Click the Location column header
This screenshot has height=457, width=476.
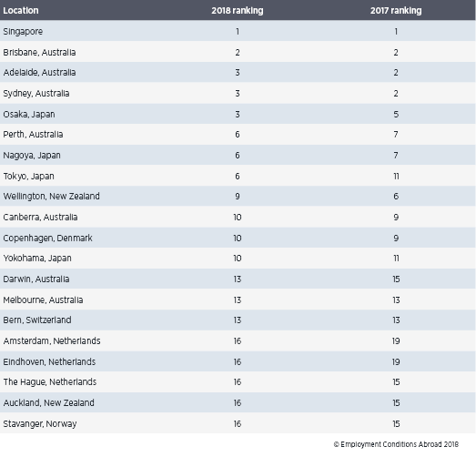[21, 10]
